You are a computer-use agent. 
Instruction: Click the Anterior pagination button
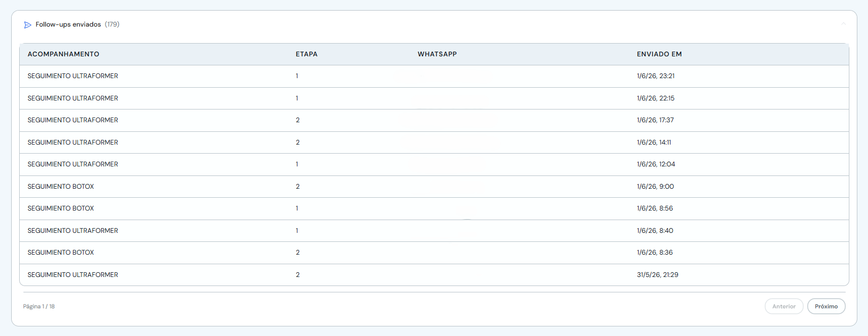784,306
